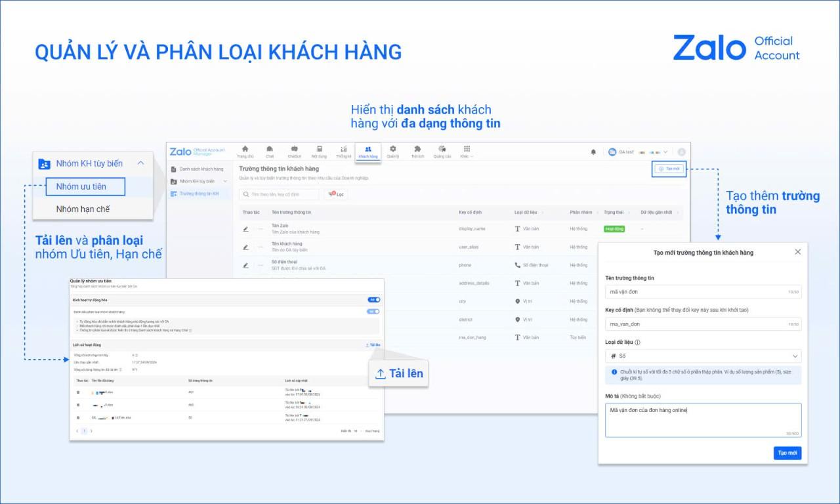
Task: Open the Loại dữ liệu dropdown showing Số
Action: 703,356
